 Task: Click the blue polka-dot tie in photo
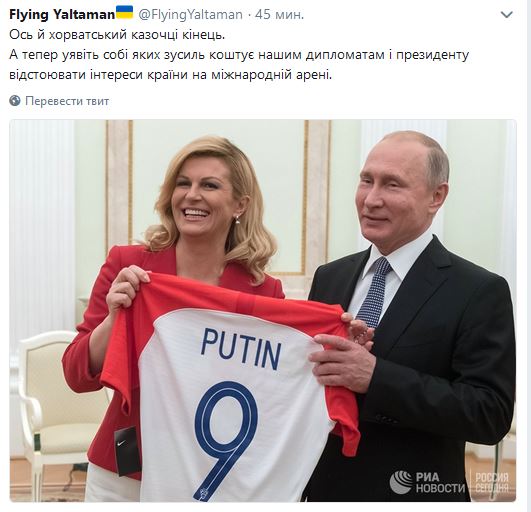point(374,291)
